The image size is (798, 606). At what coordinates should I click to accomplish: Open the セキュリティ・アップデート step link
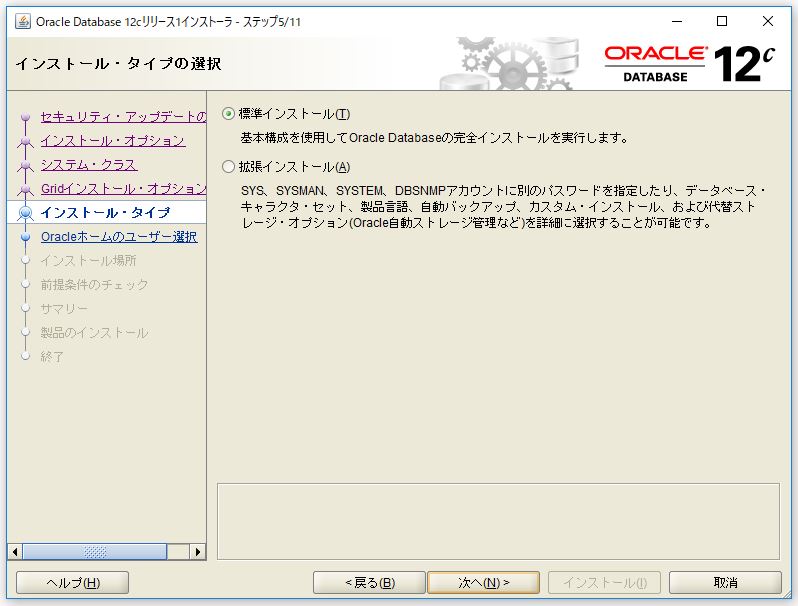point(124,117)
